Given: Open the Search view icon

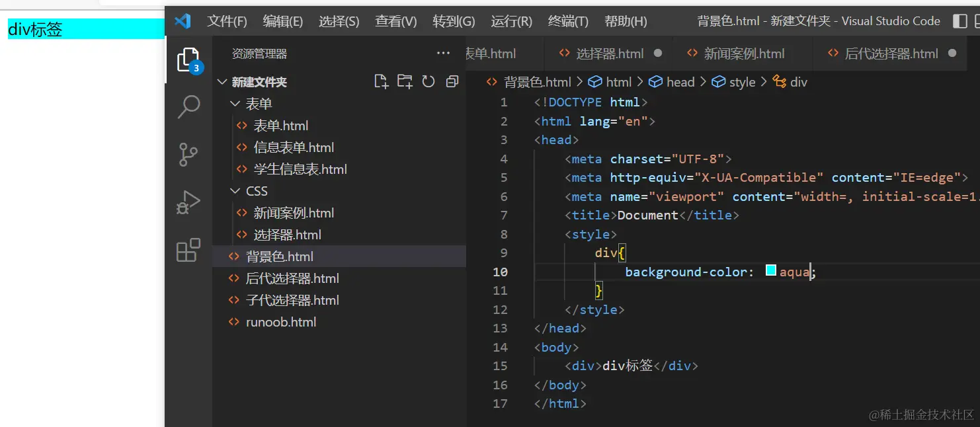Looking at the screenshot, I should click(188, 106).
